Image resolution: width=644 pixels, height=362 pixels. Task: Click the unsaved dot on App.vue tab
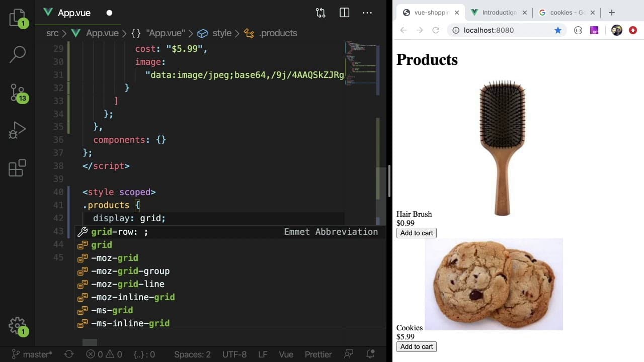pos(110,13)
